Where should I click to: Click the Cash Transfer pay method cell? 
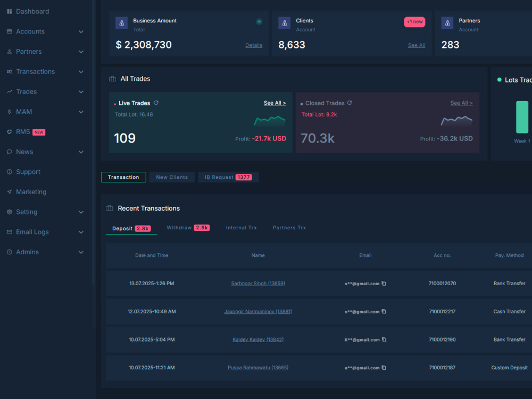[509, 311]
